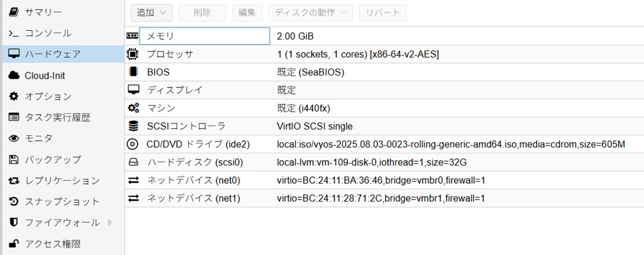Click the 削除 button
Screen dimensions: 644x255
pyautogui.click(x=202, y=12)
